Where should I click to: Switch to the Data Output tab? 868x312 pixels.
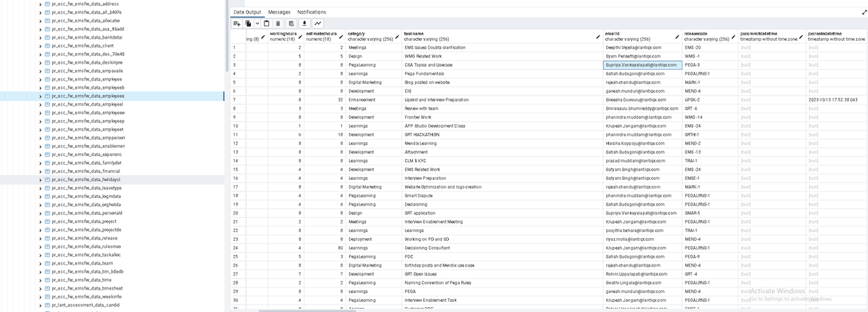(247, 12)
